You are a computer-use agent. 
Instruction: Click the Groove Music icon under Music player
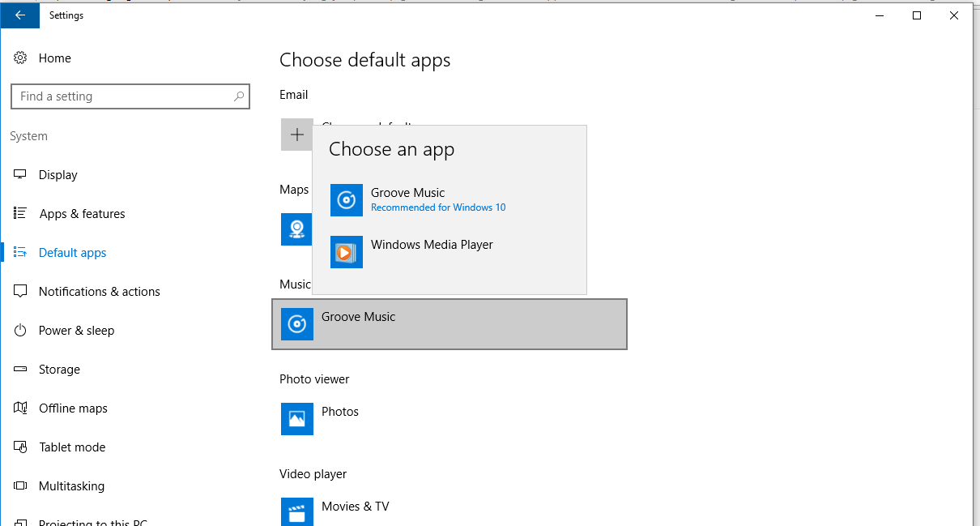[x=297, y=324]
